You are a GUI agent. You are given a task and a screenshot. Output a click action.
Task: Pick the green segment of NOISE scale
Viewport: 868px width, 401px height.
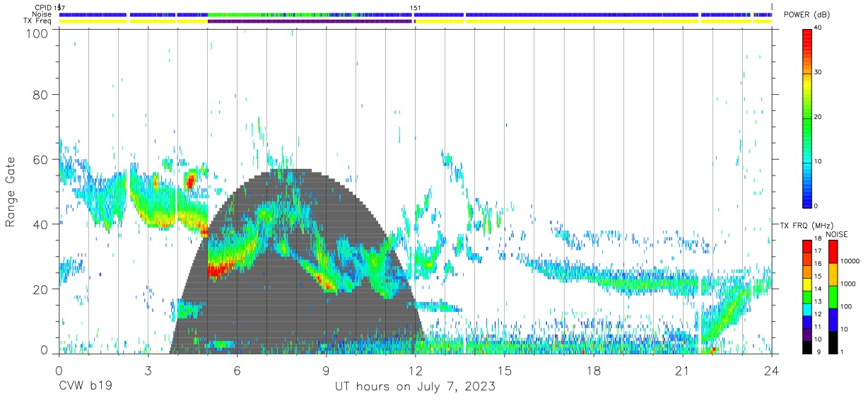coord(833,297)
